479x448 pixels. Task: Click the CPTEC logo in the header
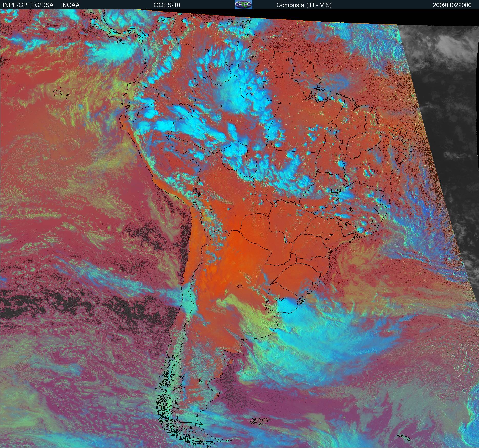coord(243,5)
